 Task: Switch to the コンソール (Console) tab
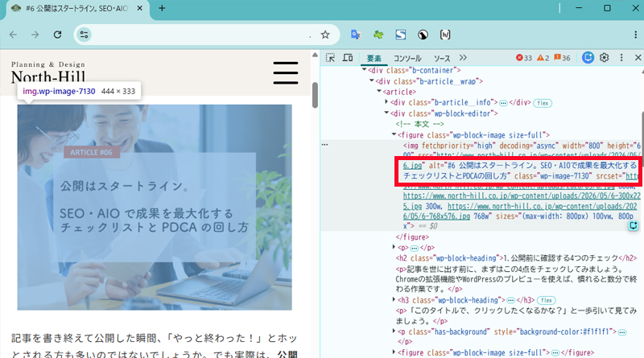[407, 58]
